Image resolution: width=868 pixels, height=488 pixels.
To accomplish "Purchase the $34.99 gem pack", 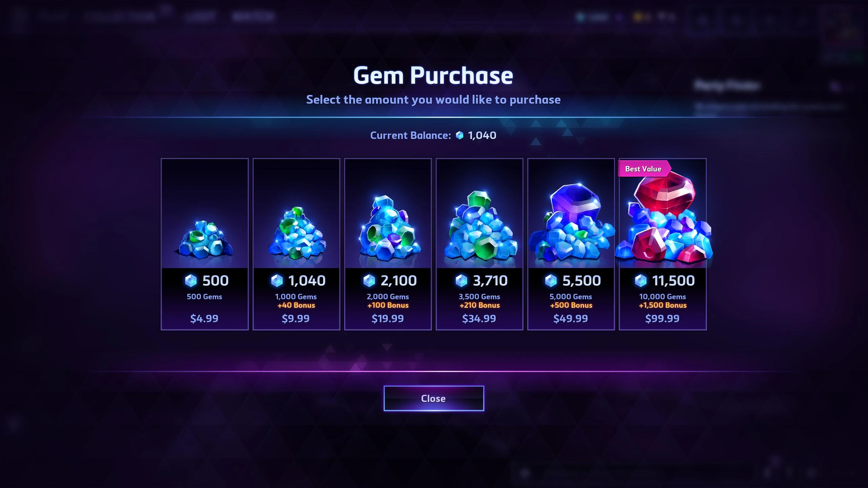I will click(479, 319).
